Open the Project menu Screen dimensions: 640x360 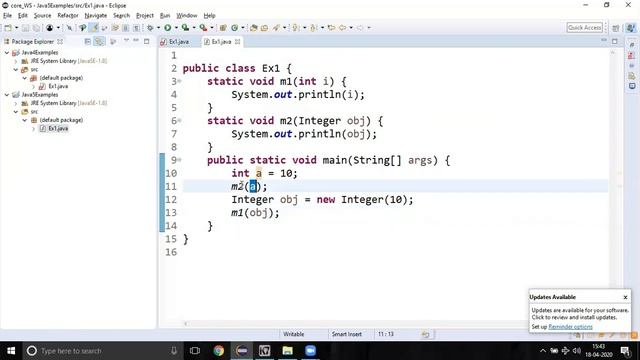pos(144,16)
